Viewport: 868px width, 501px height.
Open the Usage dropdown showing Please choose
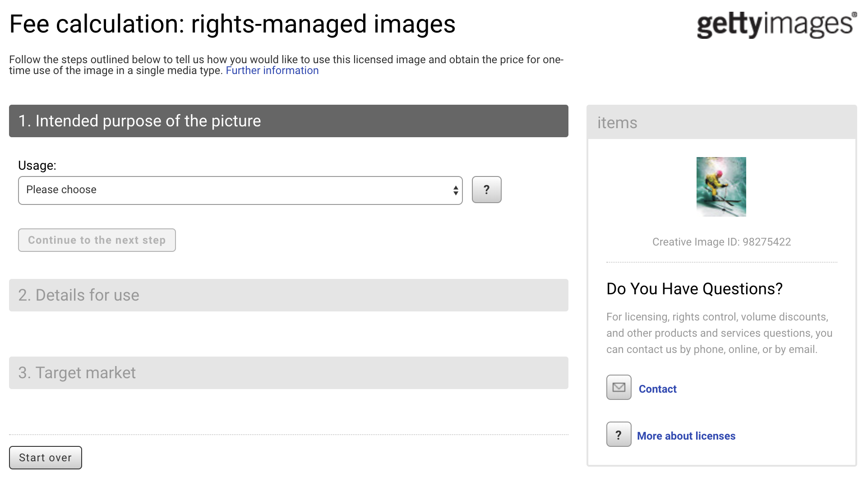pos(240,190)
